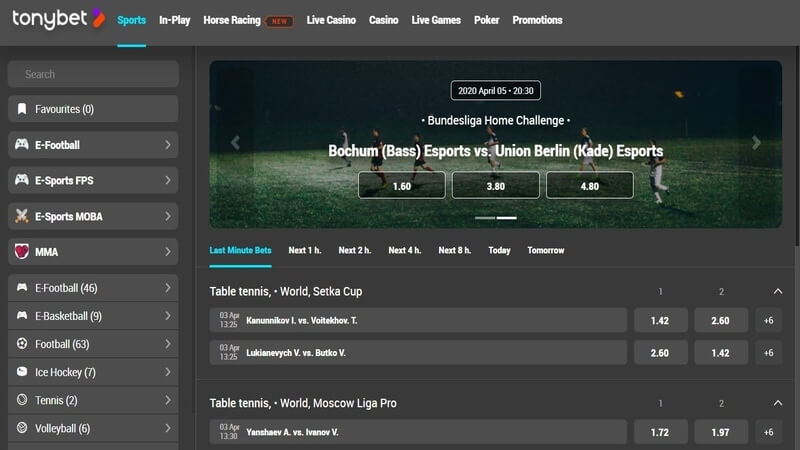Expand the E-Football (46) chevron
The width and height of the screenshot is (800, 450).
click(x=168, y=288)
